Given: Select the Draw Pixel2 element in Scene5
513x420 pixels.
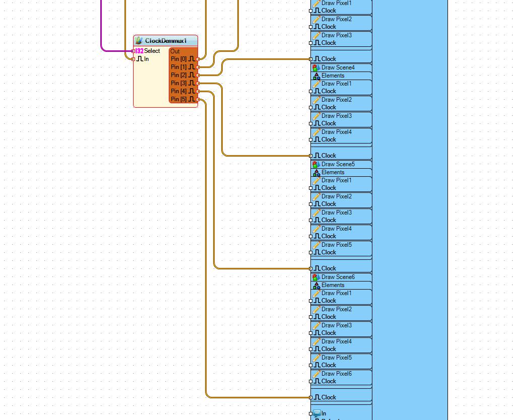Looking at the screenshot, I should click(x=341, y=200).
